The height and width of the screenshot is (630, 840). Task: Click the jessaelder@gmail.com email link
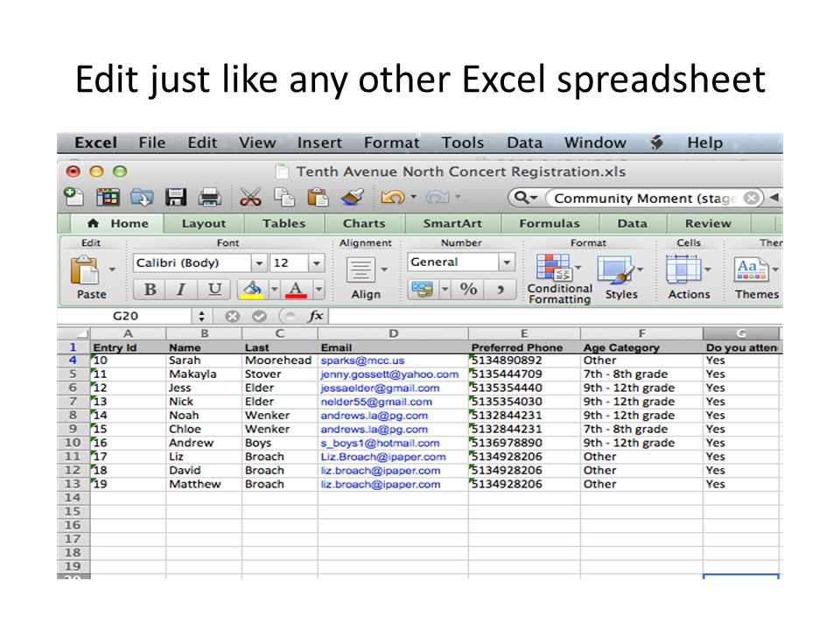tap(380, 388)
